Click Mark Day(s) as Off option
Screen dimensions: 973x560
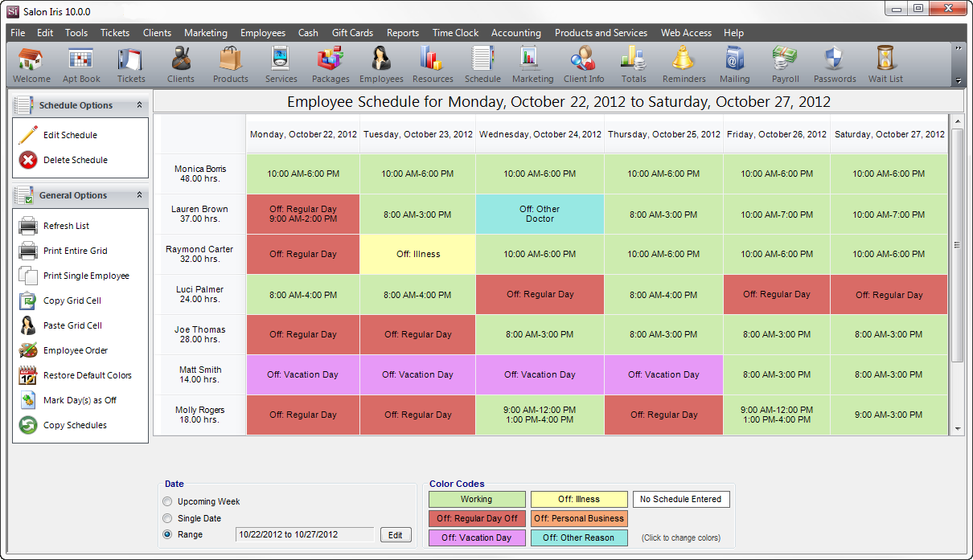coord(68,400)
